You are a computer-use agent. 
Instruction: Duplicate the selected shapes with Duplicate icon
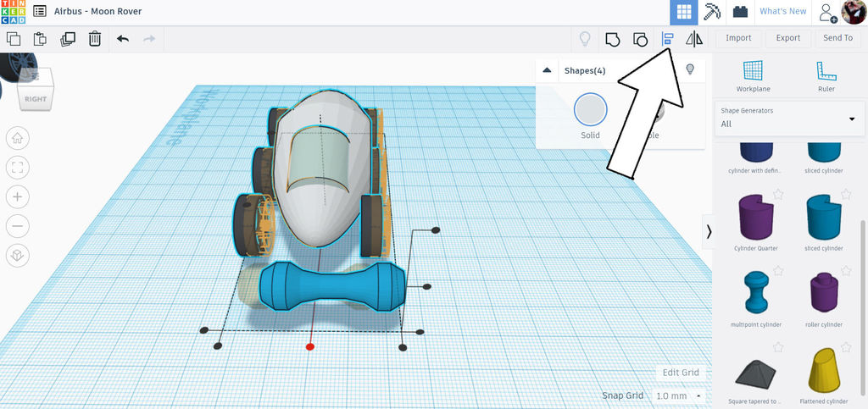(68, 39)
